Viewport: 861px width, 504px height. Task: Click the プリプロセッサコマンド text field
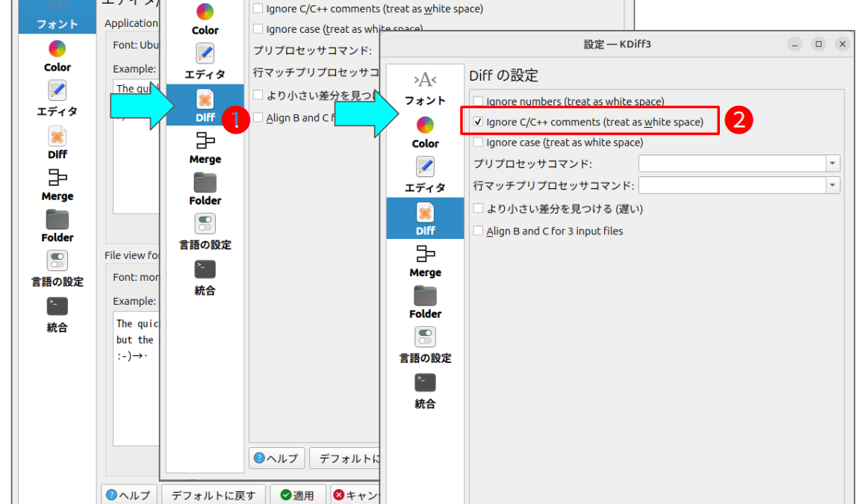pos(732,164)
